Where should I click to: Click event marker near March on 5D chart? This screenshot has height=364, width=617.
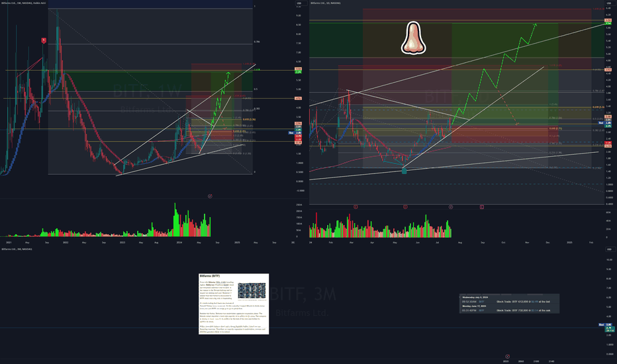coord(356,206)
